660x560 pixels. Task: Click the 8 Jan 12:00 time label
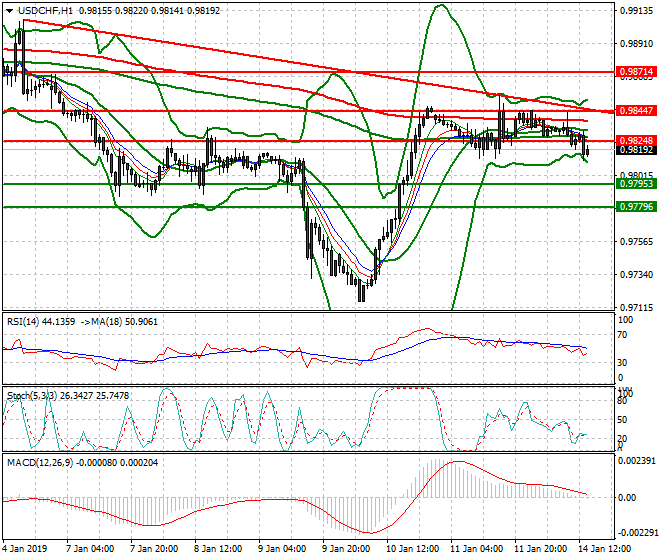(x=218, y=549)
